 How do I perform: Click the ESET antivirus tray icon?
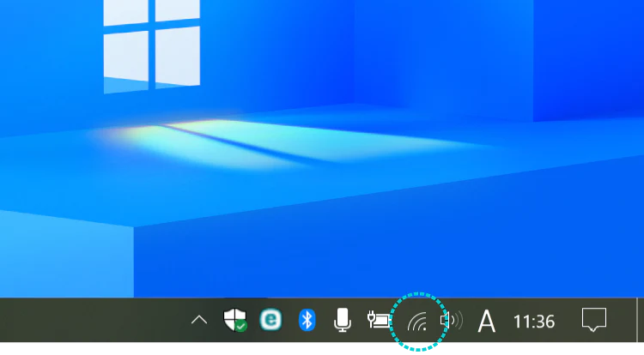pos(271,320)
